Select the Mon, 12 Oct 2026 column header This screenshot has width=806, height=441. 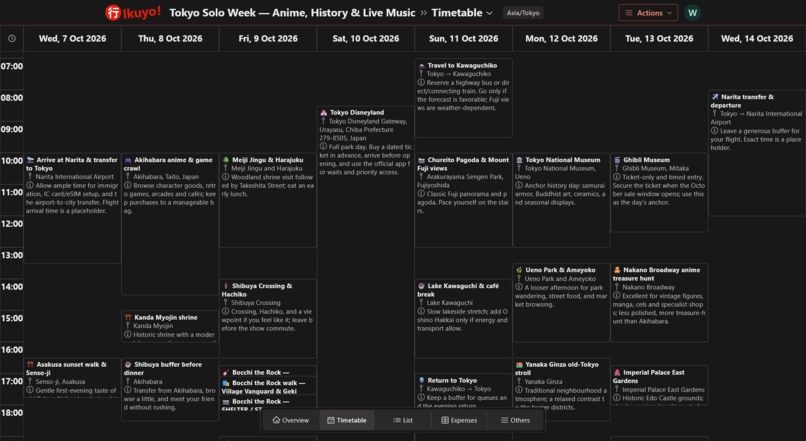pyautogui.click(x=561, y=39)
